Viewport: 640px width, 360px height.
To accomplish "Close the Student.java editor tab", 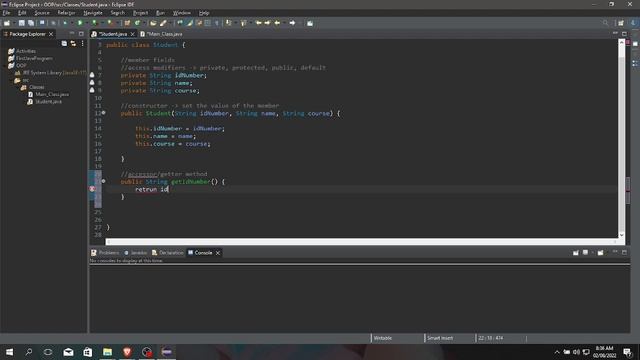I will [x=133, y=34].
